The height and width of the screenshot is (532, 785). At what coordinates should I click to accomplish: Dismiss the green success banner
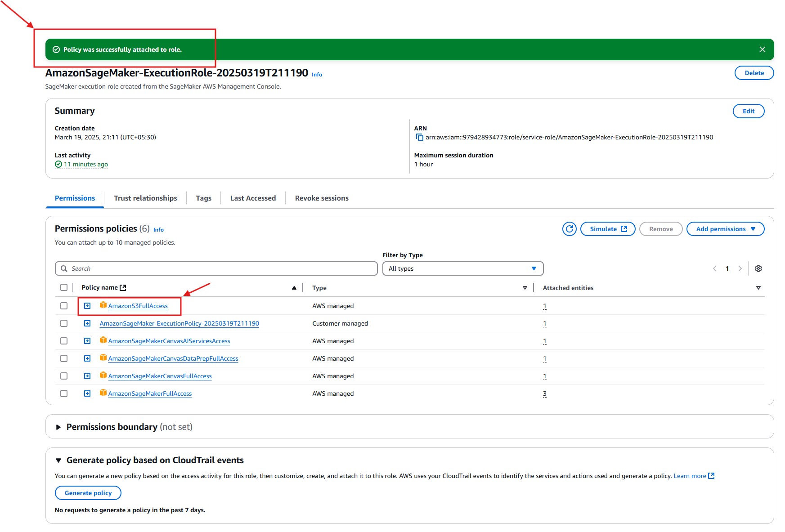[762, 49]
